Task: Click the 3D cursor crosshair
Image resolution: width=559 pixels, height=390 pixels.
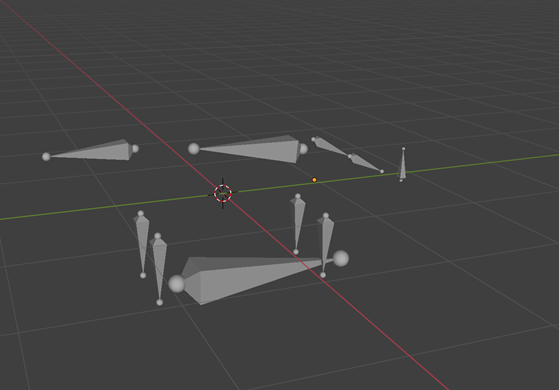Action: click(x=223, y=193)
